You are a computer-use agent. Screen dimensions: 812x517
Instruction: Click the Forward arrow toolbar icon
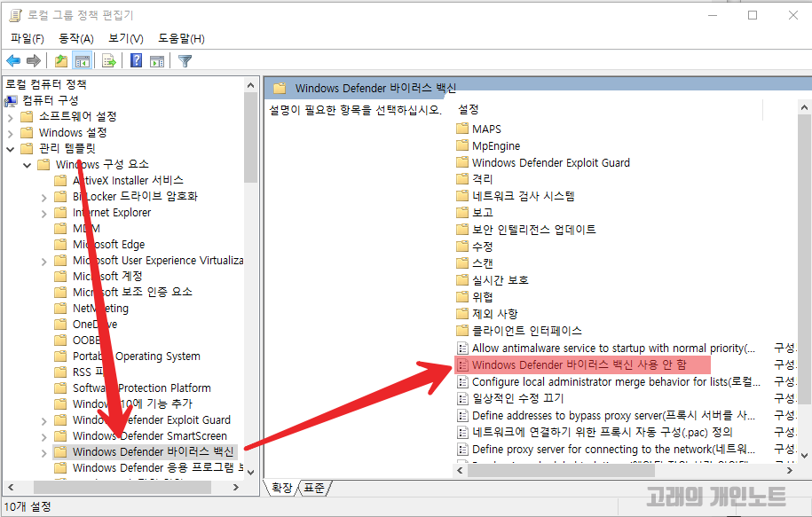[34, 61]
